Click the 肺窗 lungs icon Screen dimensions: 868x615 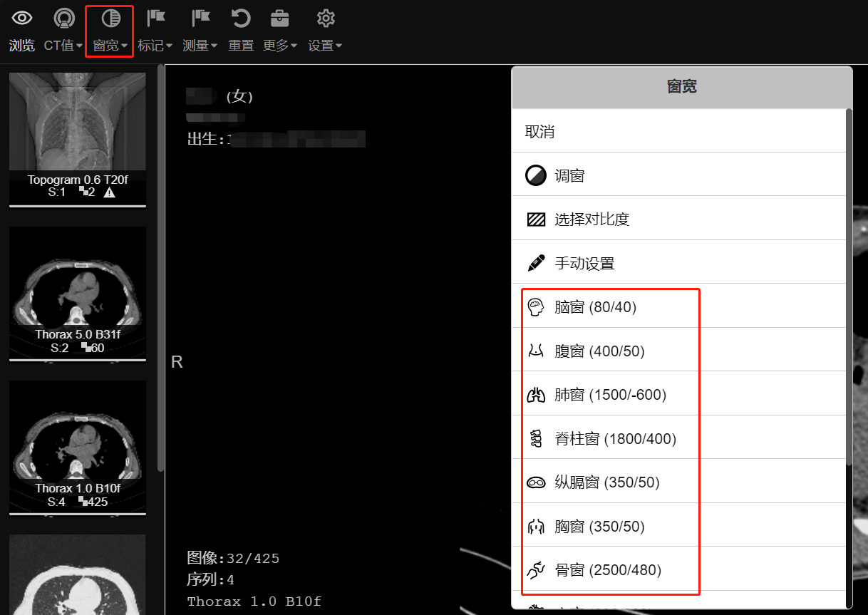535,395
